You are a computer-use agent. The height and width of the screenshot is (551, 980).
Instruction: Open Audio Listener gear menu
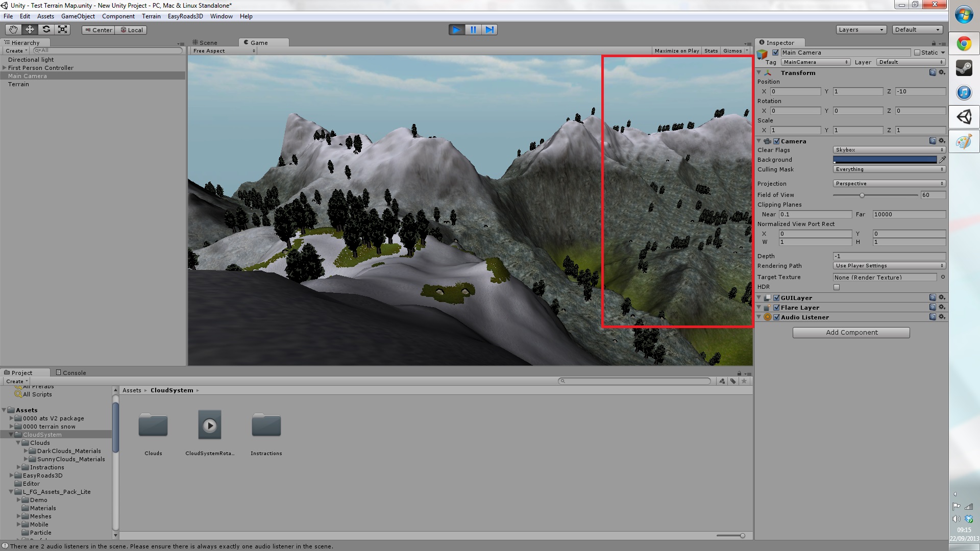click(x=942, y=317)
